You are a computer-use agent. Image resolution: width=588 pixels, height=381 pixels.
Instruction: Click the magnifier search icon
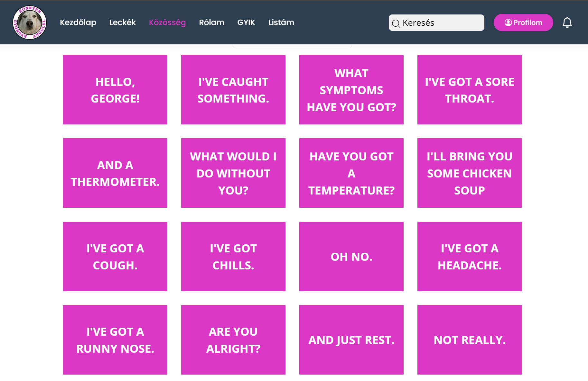click(396, 23)
